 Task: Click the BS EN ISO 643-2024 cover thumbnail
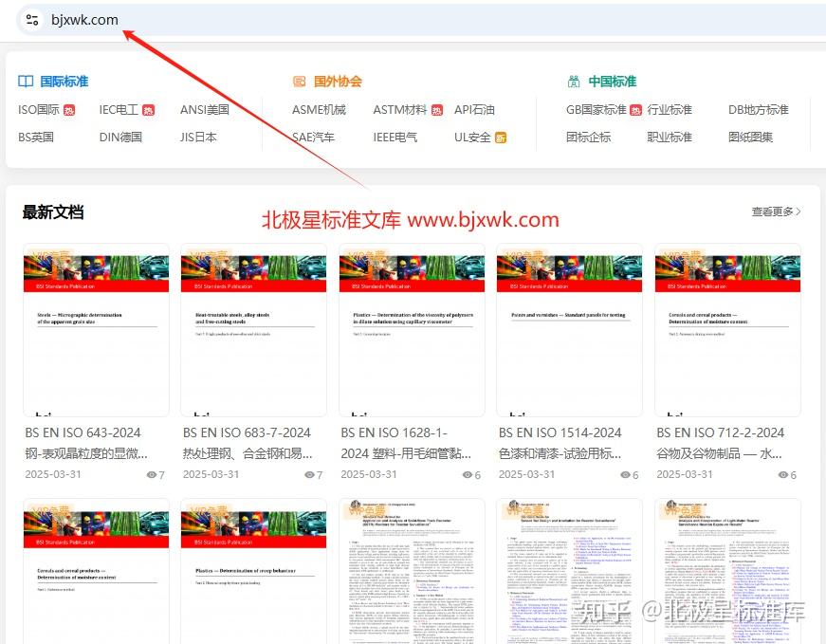click(x=95, y=332)
